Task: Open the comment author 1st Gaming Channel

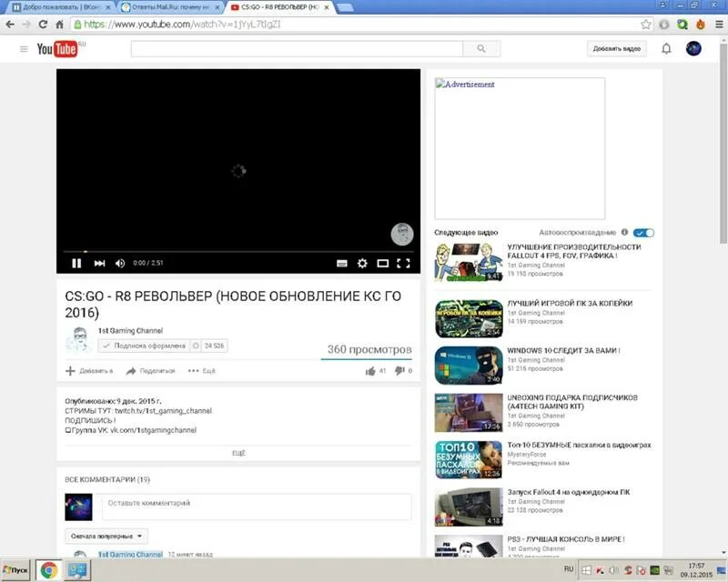Action: click(130, 554)
